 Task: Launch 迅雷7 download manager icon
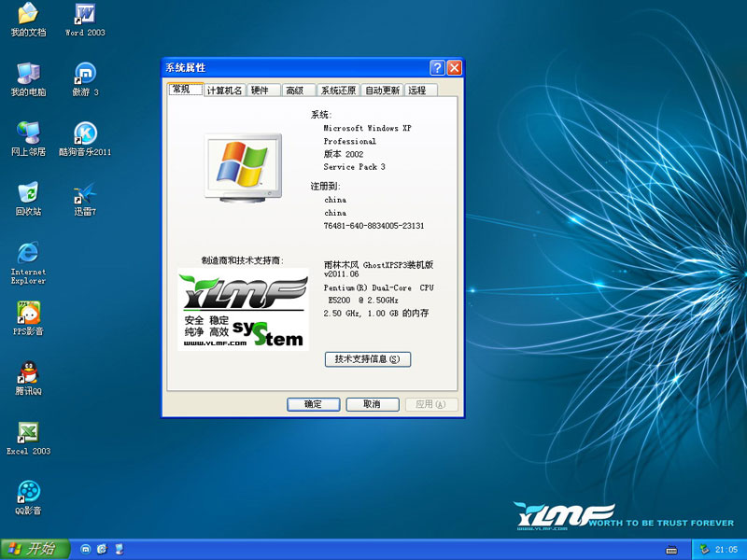[85, 193]
